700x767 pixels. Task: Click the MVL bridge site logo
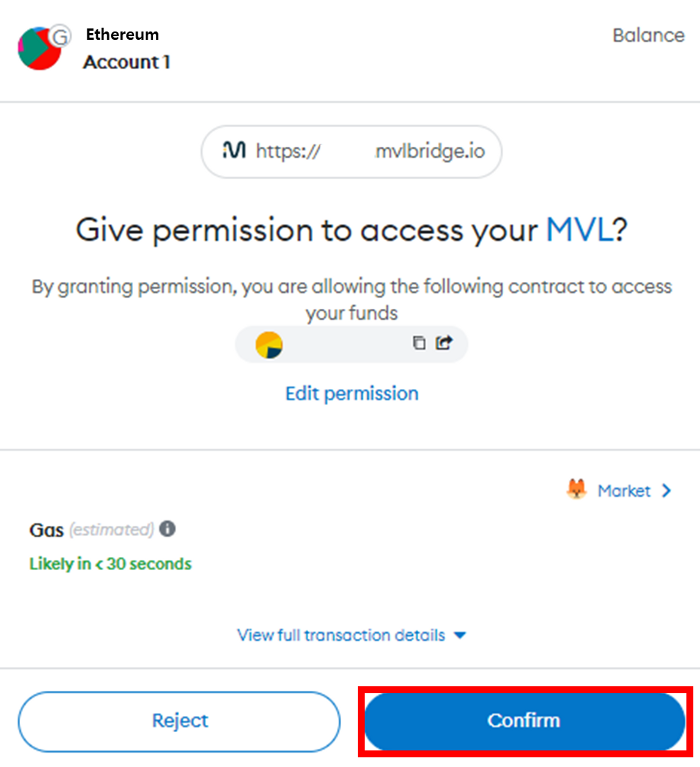pyautogui.click(x=234, y=150)
